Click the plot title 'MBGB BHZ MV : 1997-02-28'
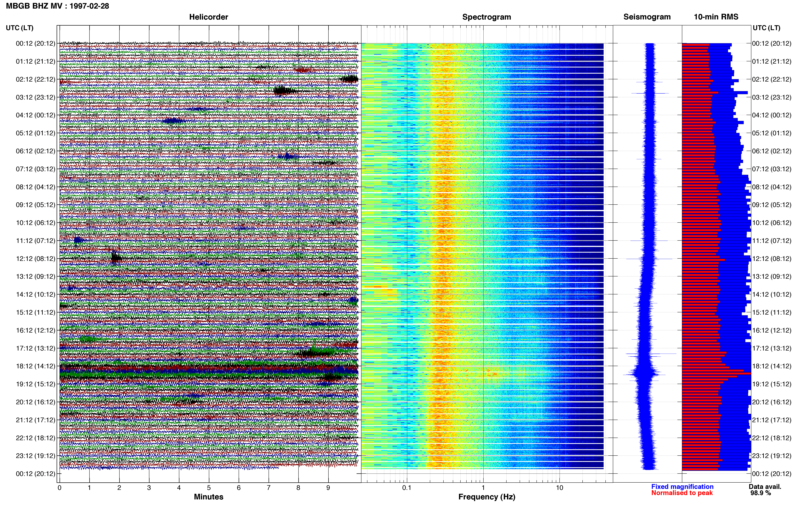 [x=57, y=6]
